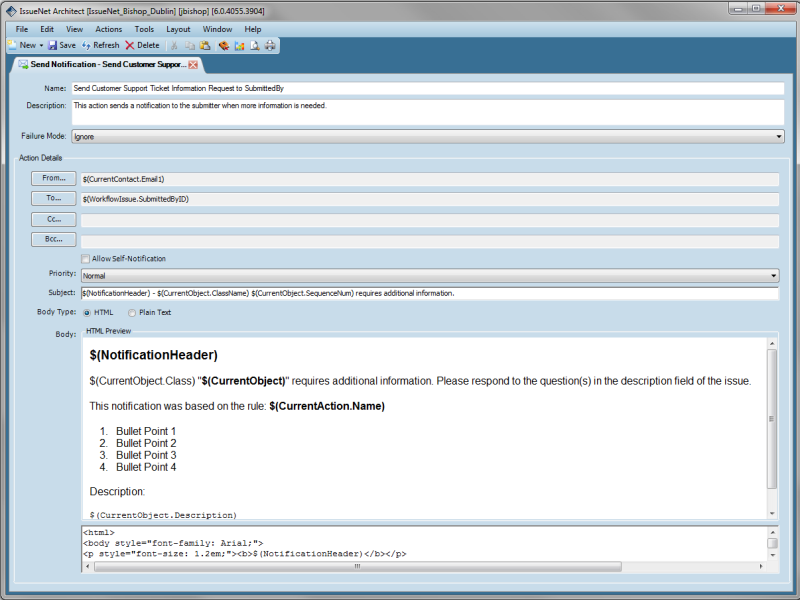Screen dimensions: 800x600
Task: Minimize the IssueNet Architect window
Action: click(738, 8)
